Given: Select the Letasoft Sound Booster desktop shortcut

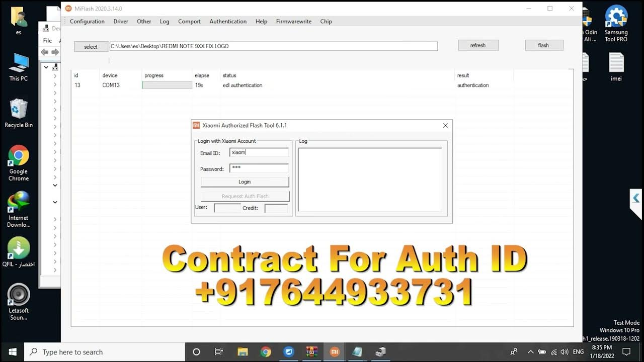Looking at the screenshot, I should click(19, 302).
